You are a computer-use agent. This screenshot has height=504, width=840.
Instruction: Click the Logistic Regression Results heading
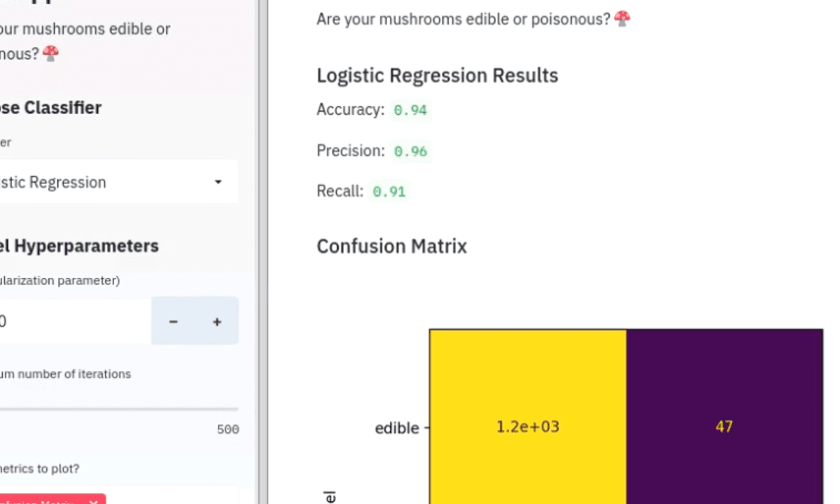[x=437, y=76]
